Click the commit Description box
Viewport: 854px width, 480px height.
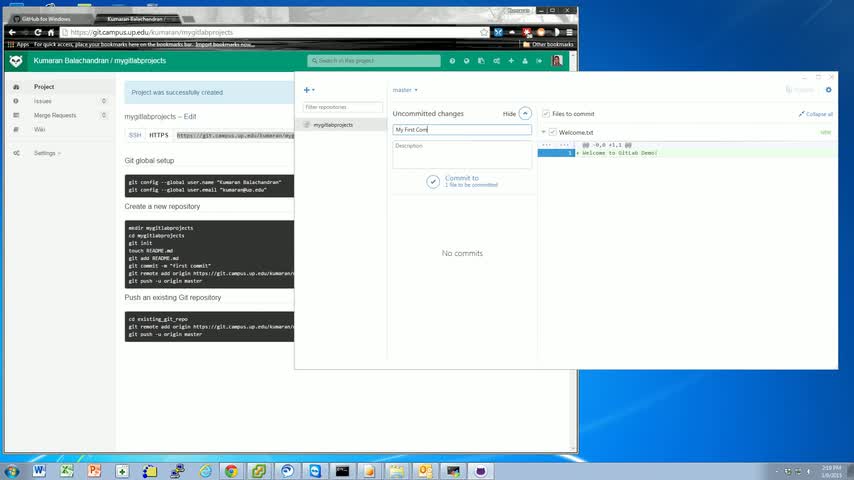[x=462, y=155]
